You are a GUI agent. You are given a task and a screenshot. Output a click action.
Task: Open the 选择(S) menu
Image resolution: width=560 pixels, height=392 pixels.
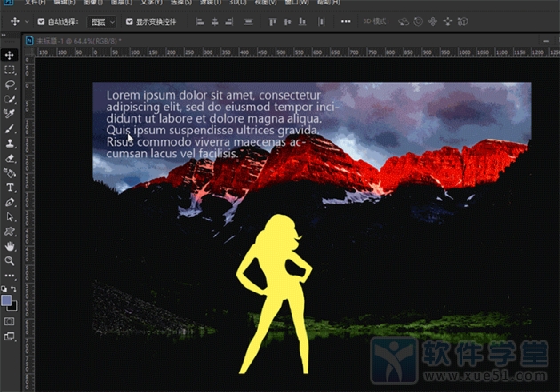coord(181,2)
